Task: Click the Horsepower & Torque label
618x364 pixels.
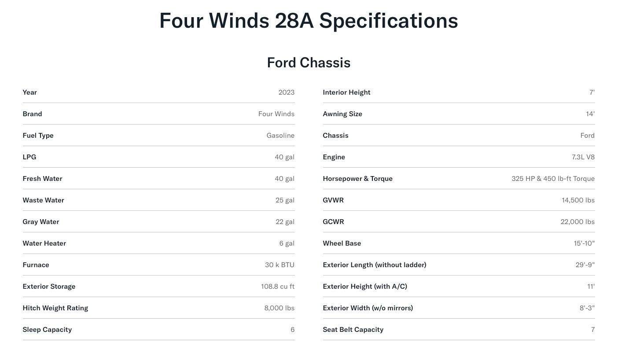Action: coord(357,179)
